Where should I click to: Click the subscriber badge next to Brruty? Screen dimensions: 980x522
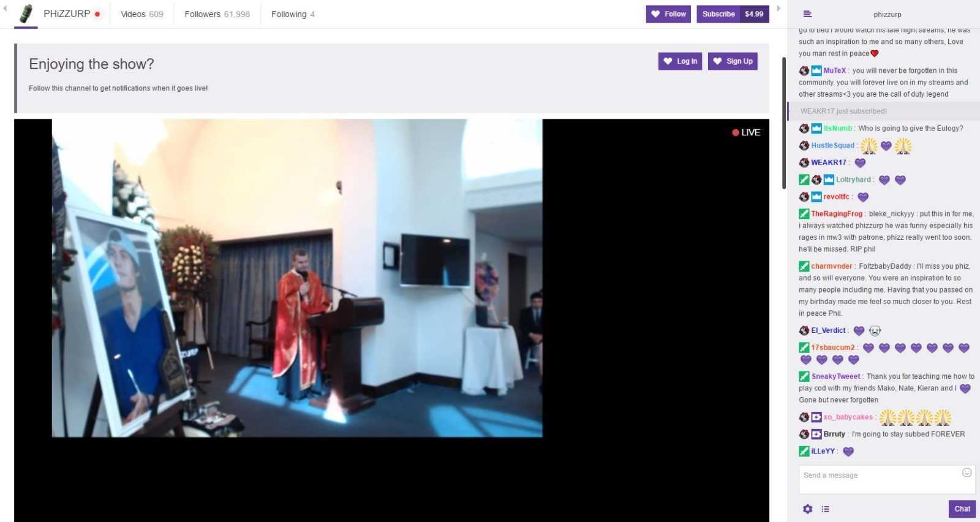coord(816,434)
